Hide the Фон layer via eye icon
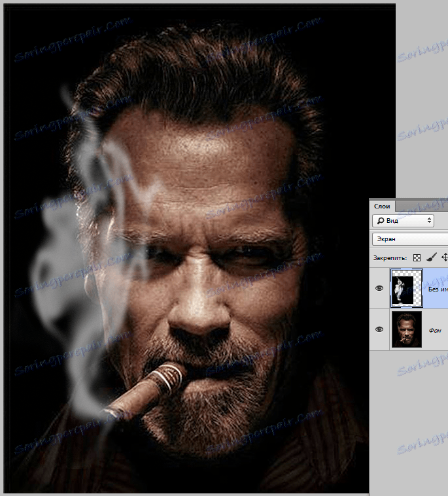Viewport: 448px width, 496px height. point(379,329)
